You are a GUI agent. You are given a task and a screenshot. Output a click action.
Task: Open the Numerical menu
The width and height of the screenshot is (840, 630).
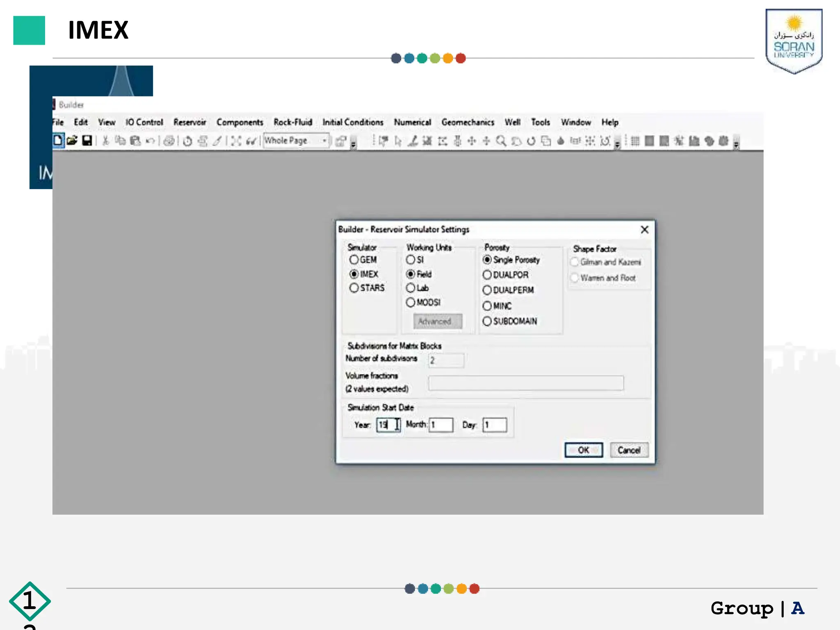[x=413, y=122]
